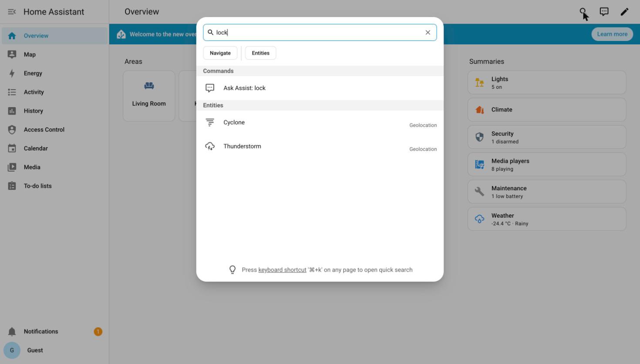Screen dimensions: 640x364
Task: Go to Access Control
Action: click(x=54, y=129)
